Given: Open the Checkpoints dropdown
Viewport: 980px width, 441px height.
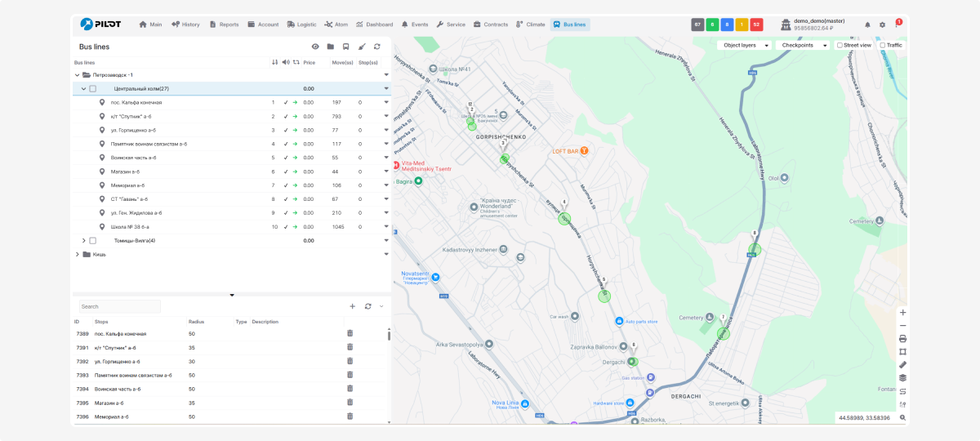Looking at the screenshot, I should [801, 46].
